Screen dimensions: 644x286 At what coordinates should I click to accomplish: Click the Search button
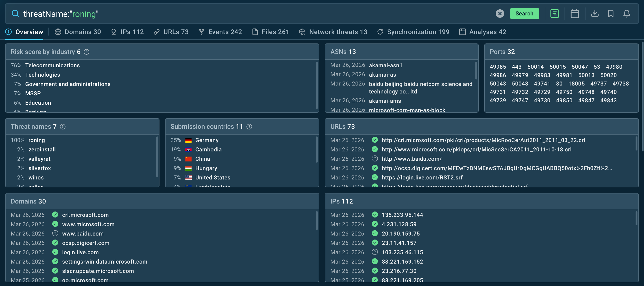pyautogui.click(x=525, y=14)
